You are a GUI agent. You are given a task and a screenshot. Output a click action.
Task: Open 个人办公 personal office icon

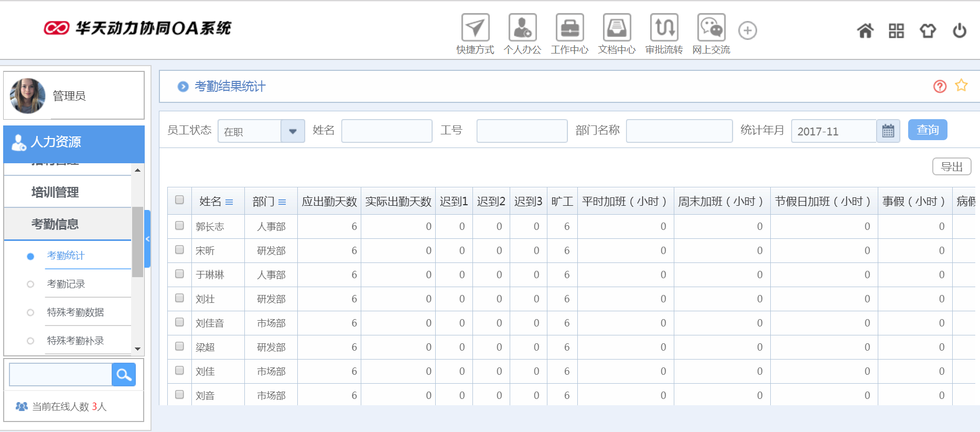click(522, 28)
